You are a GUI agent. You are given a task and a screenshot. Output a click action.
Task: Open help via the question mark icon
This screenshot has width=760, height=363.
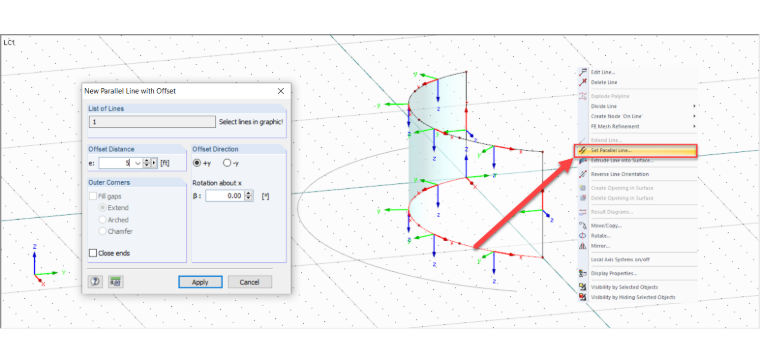click(x=95, y=282)
